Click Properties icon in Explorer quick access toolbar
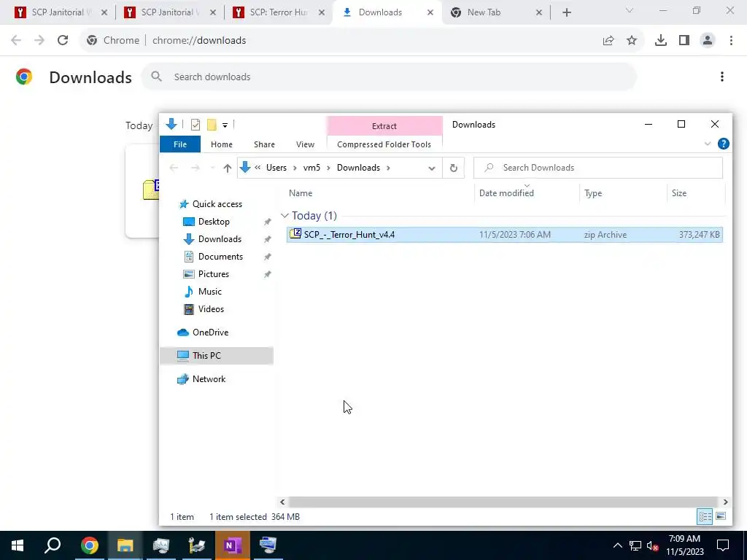This screenshot has height=560, width=747. point(196,125)
